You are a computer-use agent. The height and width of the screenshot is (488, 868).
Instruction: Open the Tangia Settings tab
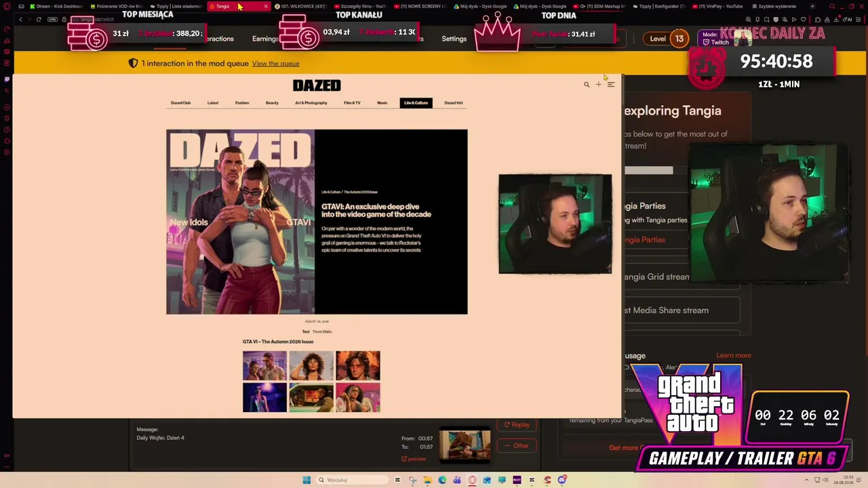[454, 39]
